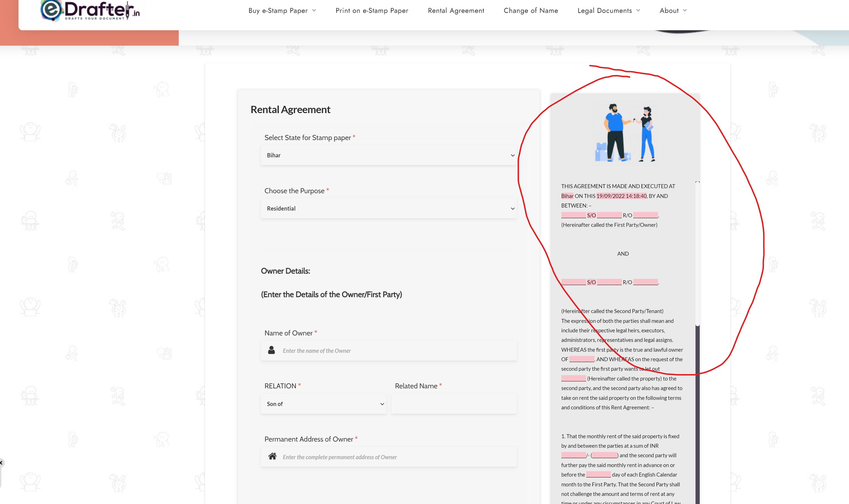Image resolution: width=849 pixels, height=504 pixels.
Task: Open the Buy e-Stamp Paper link
Action: coord(278,11)
